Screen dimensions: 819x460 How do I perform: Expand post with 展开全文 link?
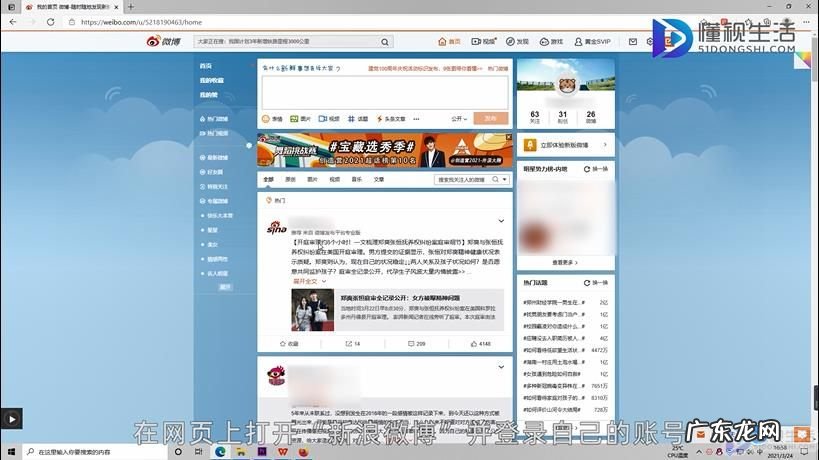pyautogui.click(x=310, y=281)
